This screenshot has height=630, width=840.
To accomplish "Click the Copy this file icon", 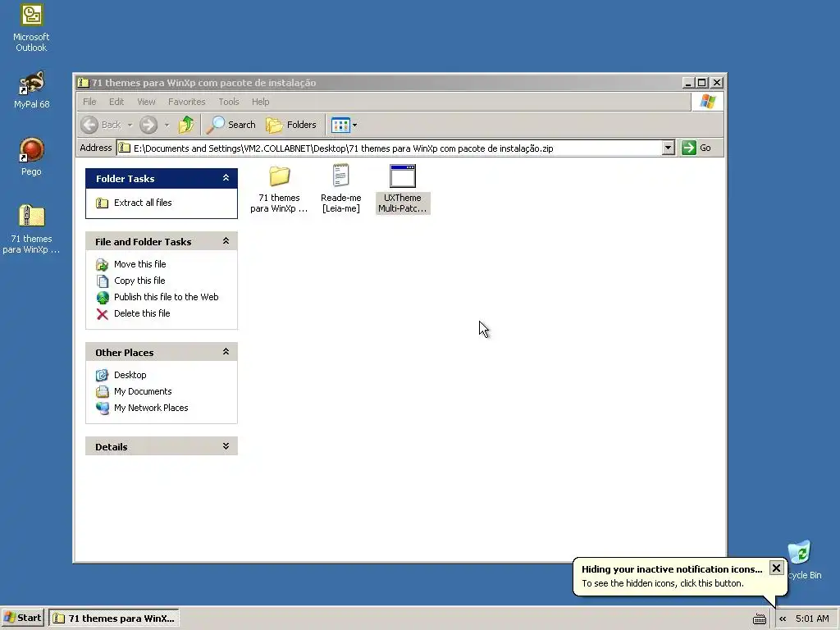I will 102,281.
